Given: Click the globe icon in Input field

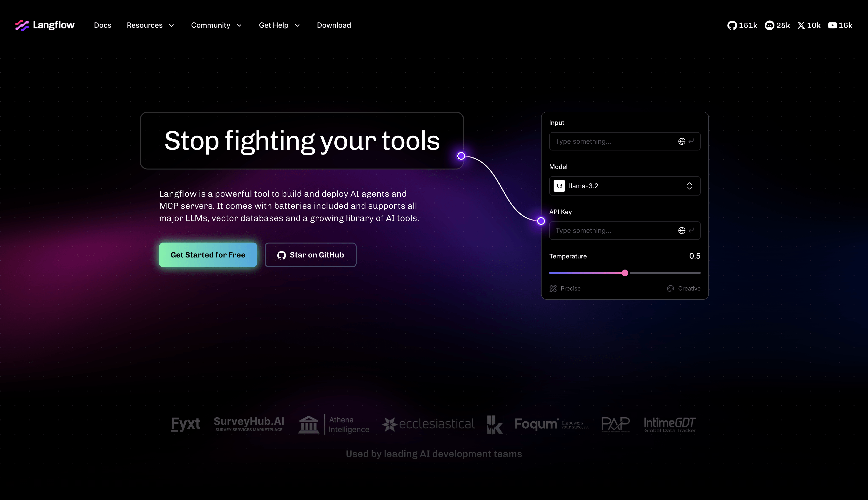Looking at the screenshot, I should coord(682,141).
